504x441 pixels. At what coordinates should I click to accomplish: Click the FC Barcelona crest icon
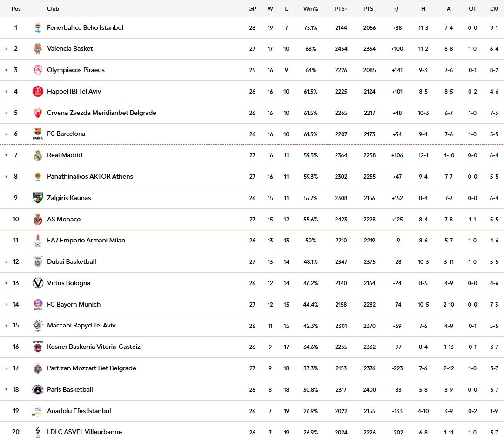pos(38,134)
